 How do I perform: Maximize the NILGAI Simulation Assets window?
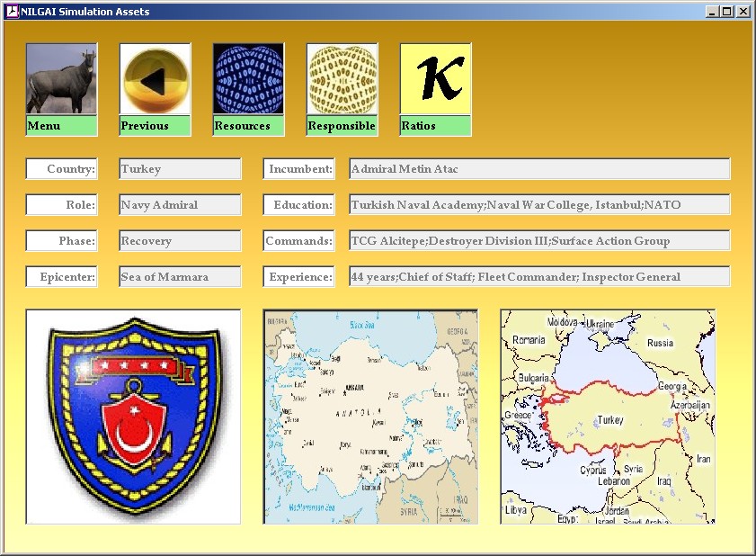[x=727, y=12]
